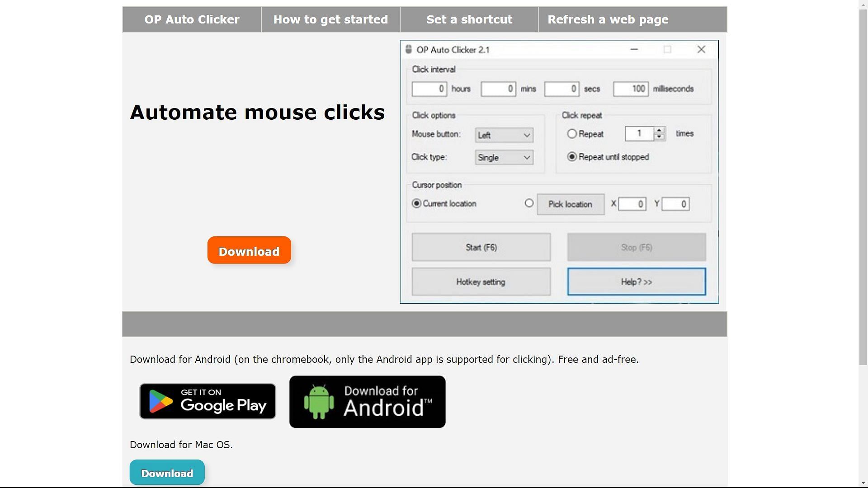Open Click type dropdown menu
Screen dimensions: 868x488
point(503,157)
